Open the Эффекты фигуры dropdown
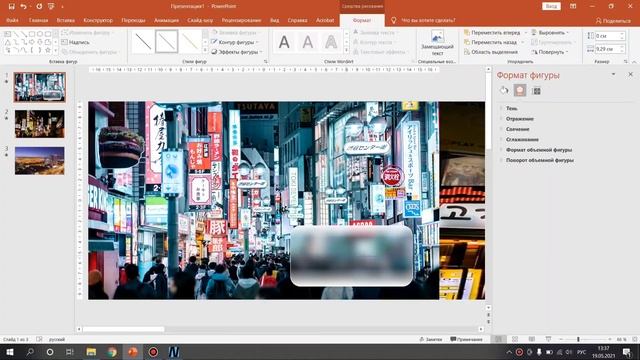Viewport: 640px width, 360px height. click(x=237, y=52)
